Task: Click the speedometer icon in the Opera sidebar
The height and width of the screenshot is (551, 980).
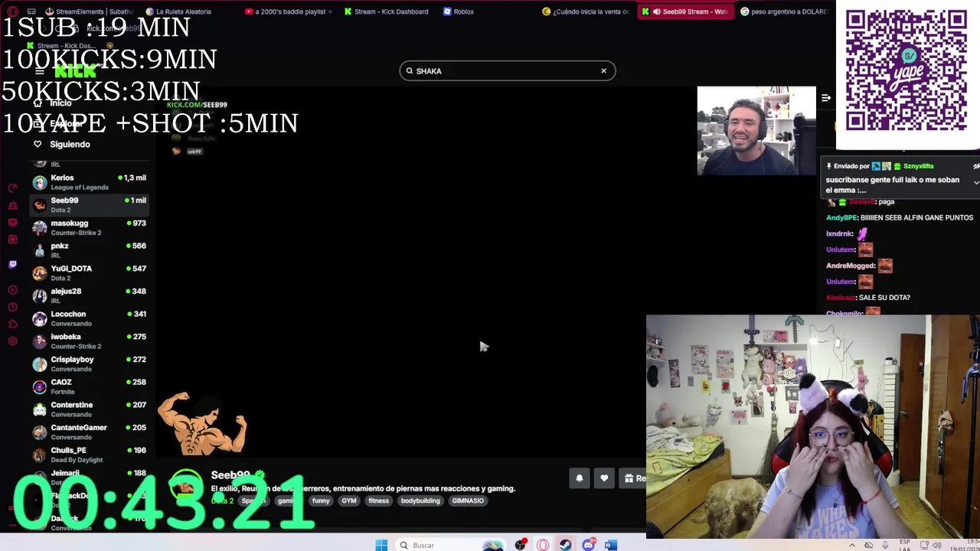Action: pos(12,187)
